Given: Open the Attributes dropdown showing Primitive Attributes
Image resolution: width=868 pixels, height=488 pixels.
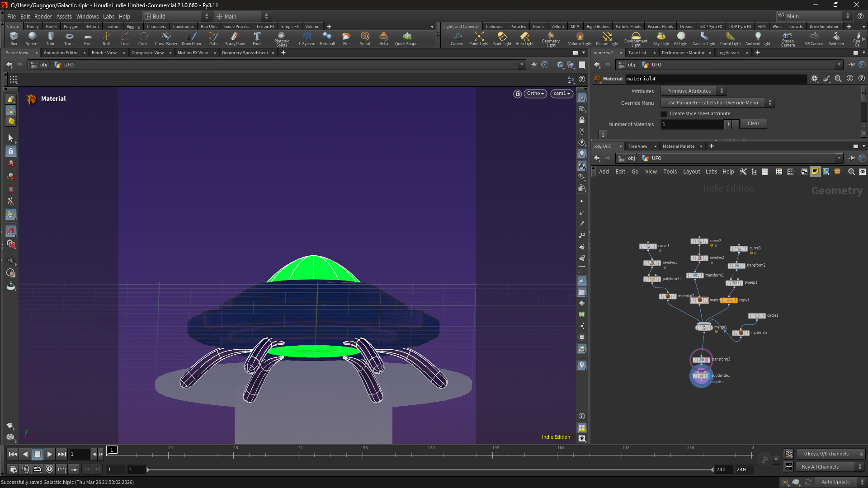Looking at the screenshot, I should [x=693, y=91].
